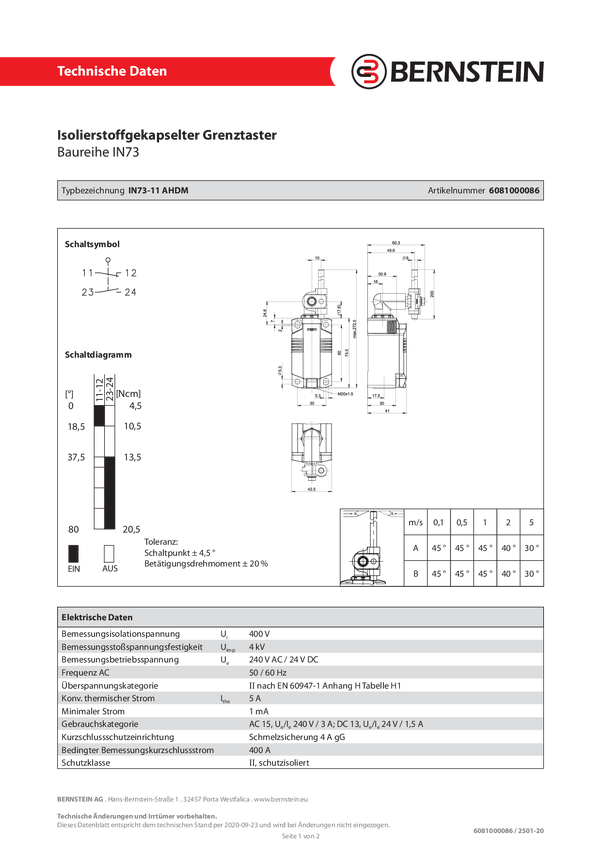
Task: Click the front-view dimensional drawing of the switch
Action: tap(312, 333)
